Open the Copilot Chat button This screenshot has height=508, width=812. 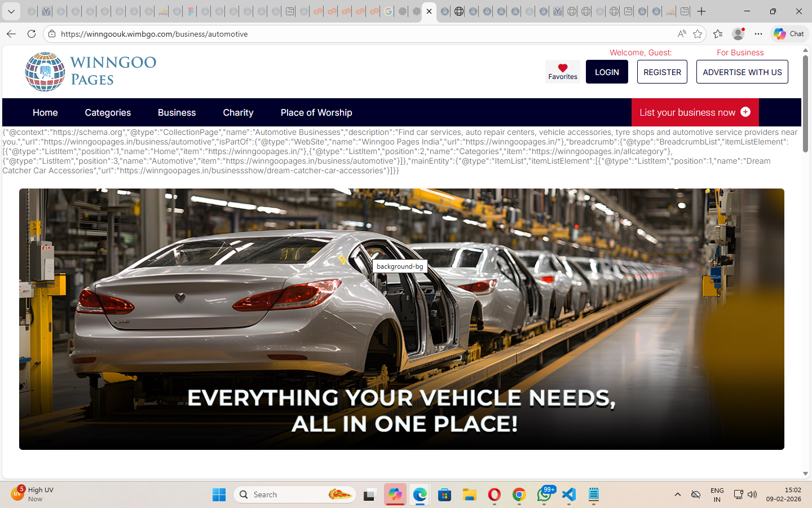click(789, 34)
